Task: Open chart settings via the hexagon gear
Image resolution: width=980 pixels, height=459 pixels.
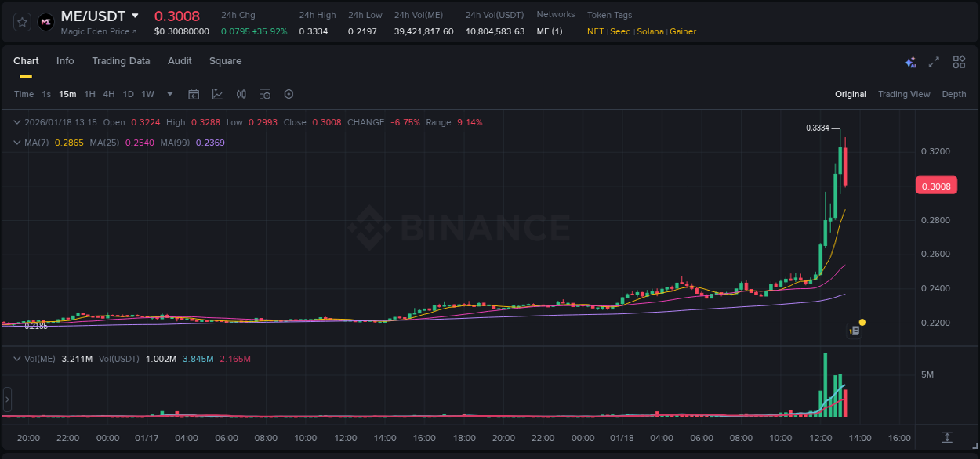Action: click(x=289, y=94)
